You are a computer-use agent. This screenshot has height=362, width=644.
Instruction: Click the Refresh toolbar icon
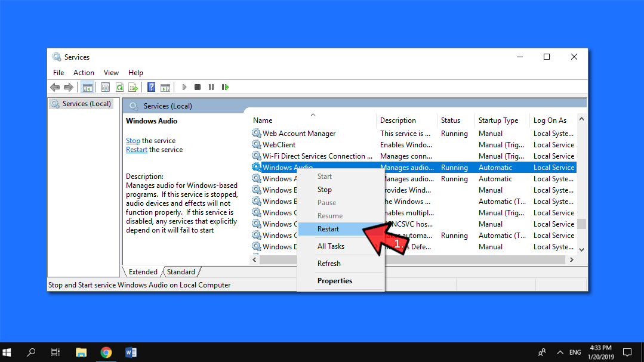119,87
